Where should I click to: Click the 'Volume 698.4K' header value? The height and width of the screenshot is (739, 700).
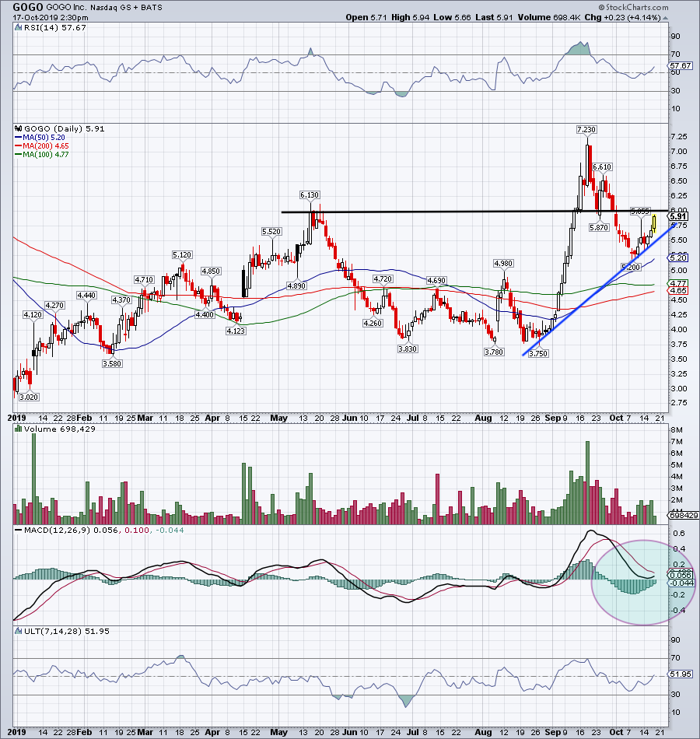click(549, 17)
